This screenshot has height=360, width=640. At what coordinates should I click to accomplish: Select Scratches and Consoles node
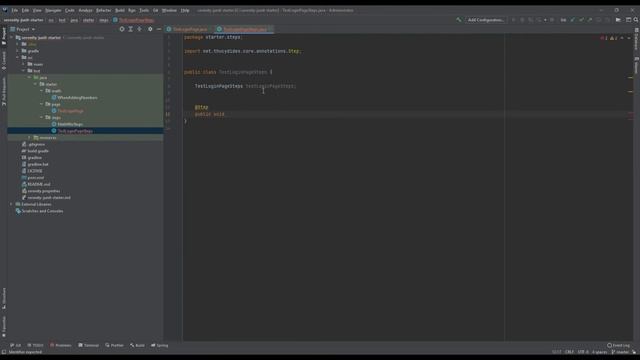39,211
